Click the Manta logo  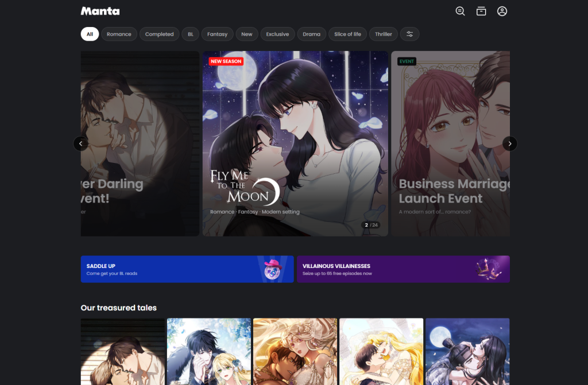point(100,11)
